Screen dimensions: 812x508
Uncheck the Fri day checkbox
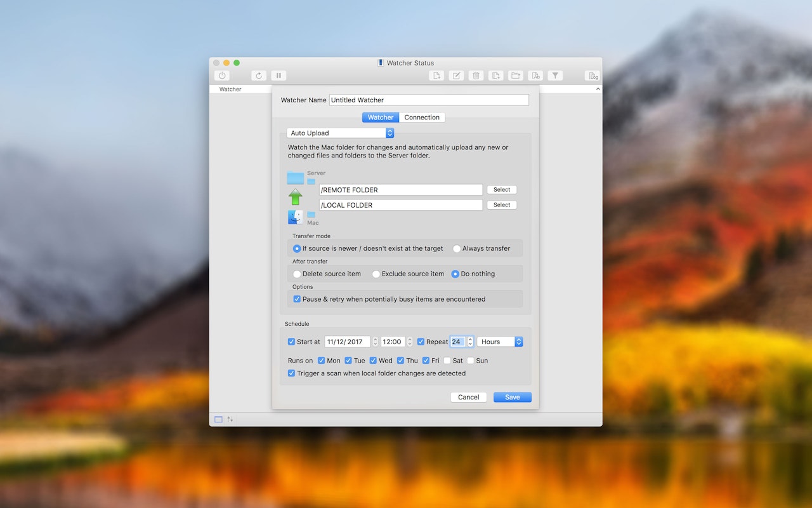tap(426, 361)
